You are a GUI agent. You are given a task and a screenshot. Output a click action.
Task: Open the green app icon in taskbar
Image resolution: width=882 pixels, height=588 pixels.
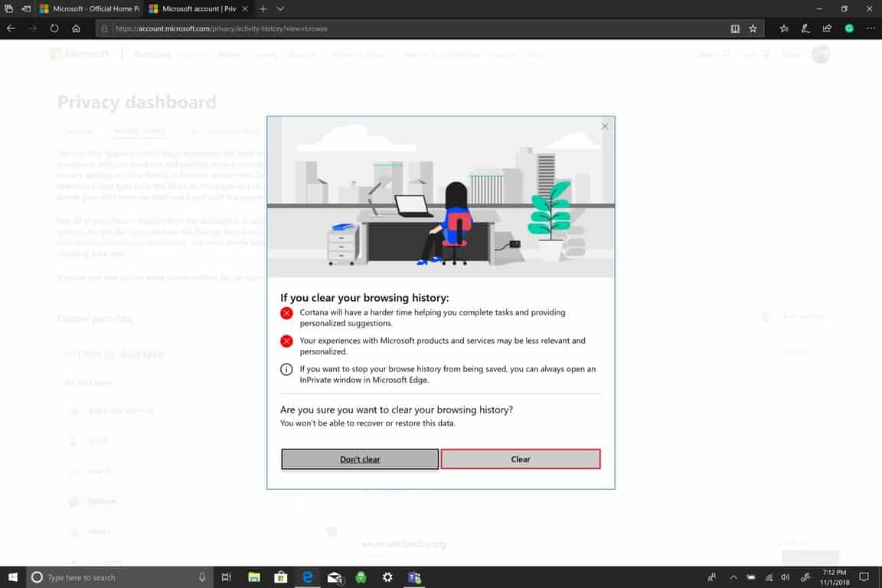coord(361,577)
